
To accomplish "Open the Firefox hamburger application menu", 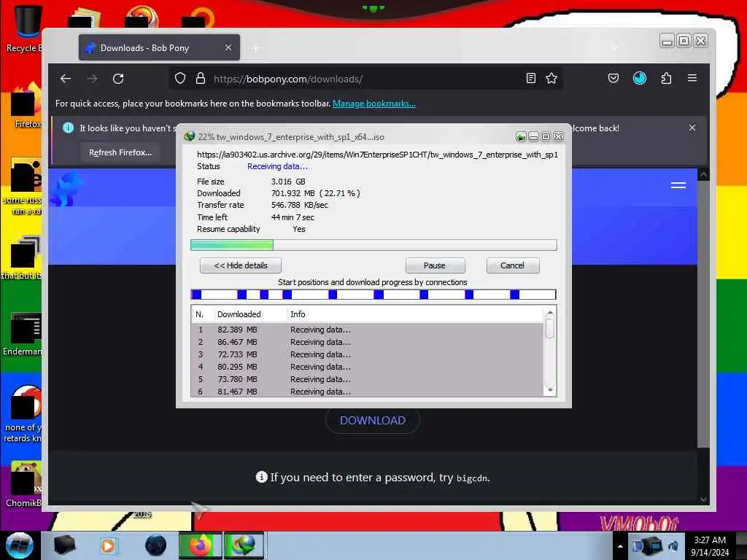I will coord(692,78).
